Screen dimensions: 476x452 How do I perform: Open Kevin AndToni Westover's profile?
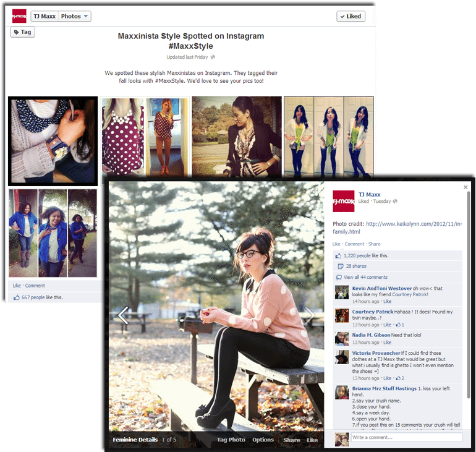382,288
